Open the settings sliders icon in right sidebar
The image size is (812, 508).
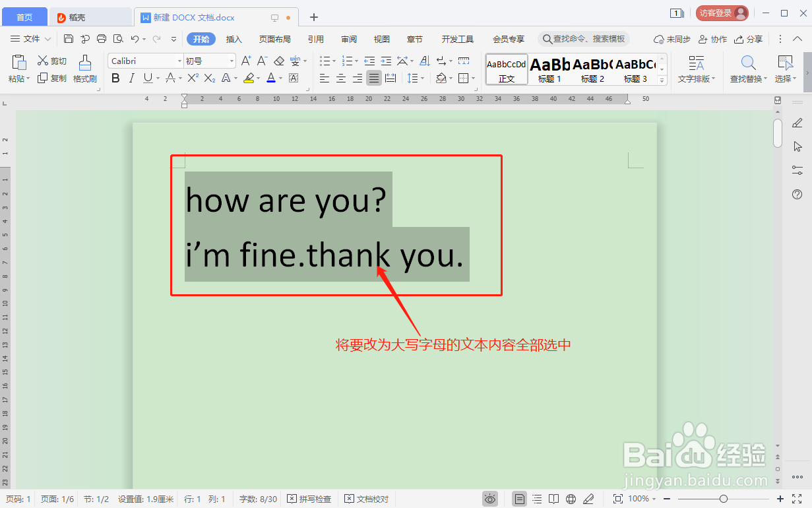coord(797,170)
